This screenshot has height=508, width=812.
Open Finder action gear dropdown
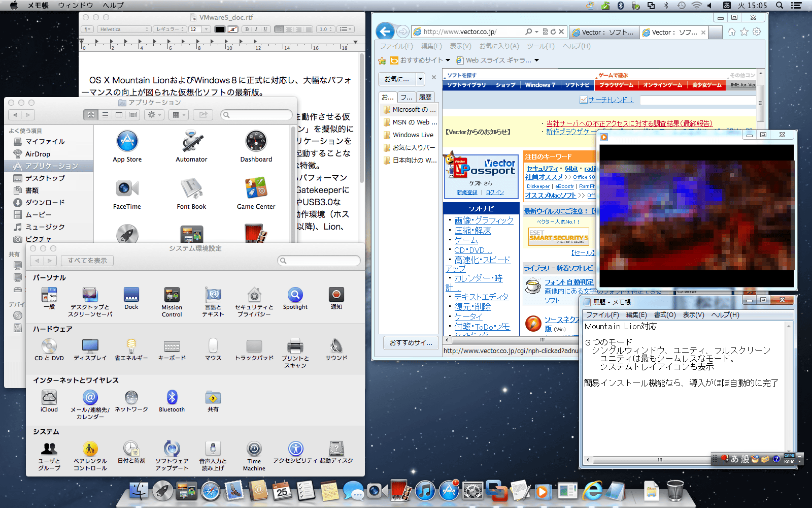[154, 115]
